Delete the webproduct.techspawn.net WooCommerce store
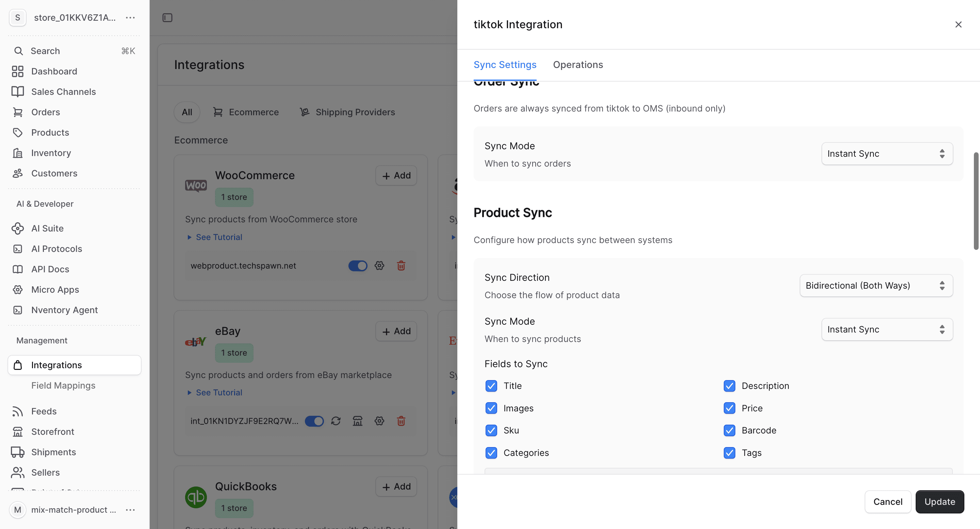This screenshot has width=980, height=529. tap(401, 266)
